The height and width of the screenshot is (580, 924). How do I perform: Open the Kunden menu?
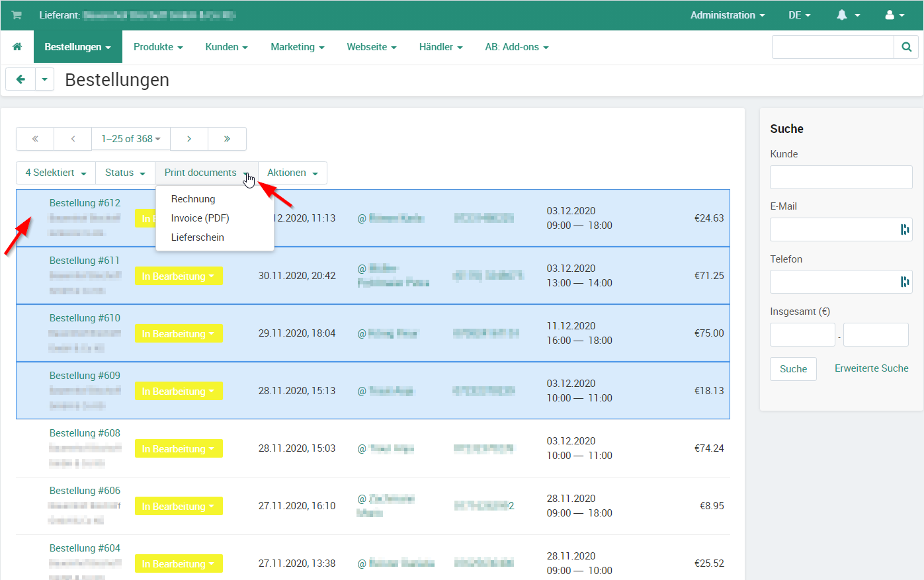point(226,47)
